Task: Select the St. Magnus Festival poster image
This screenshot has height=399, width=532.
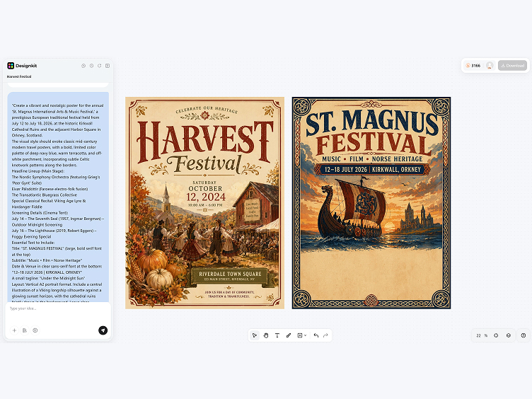Action: pos(371,203)
